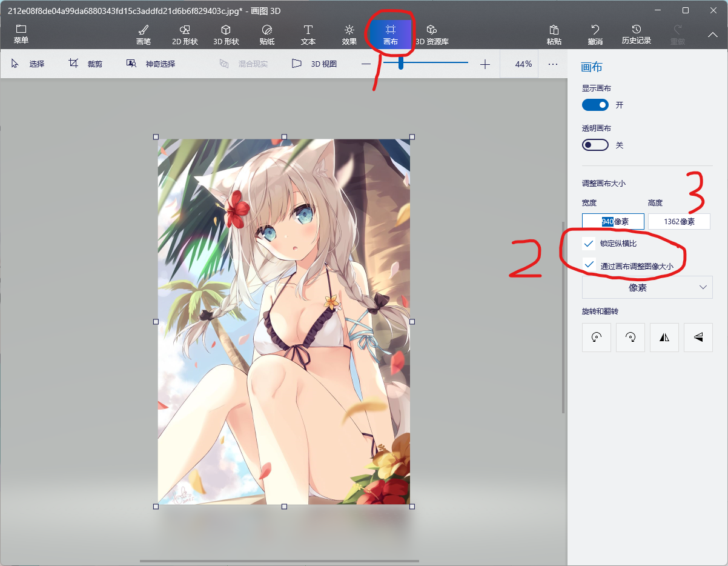The height and width of the screenshot is (566, 728).
Task: Click the canvas right-middle resize handle
Action: click(412, 321)
